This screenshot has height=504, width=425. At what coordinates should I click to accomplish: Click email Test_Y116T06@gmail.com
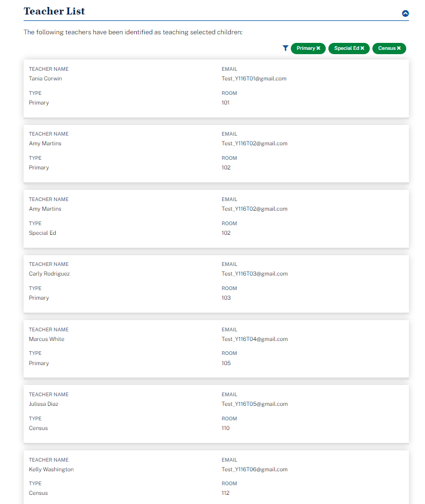click(x=254, y=470)
